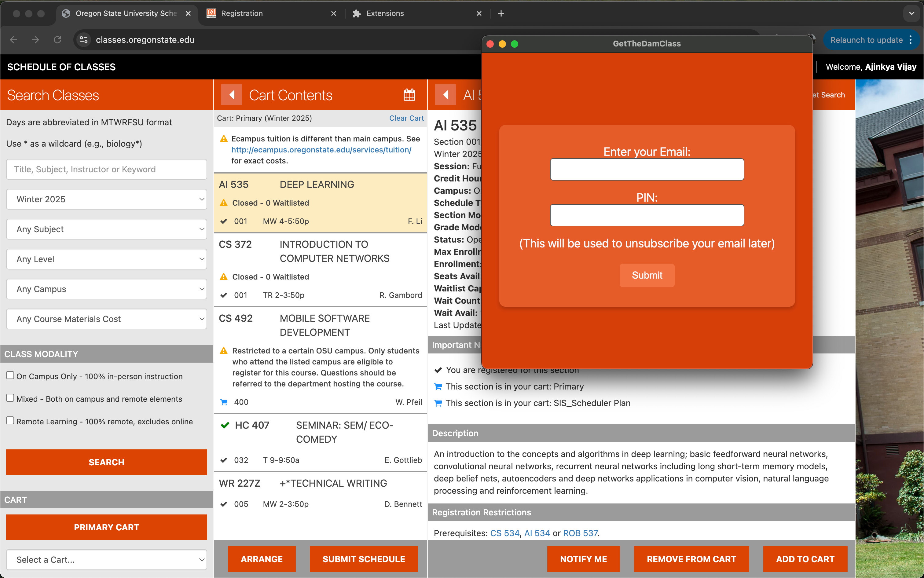924x578 pixels.
Task: Open the calendar view icon in Cart Contents
Action: [409, 95]
